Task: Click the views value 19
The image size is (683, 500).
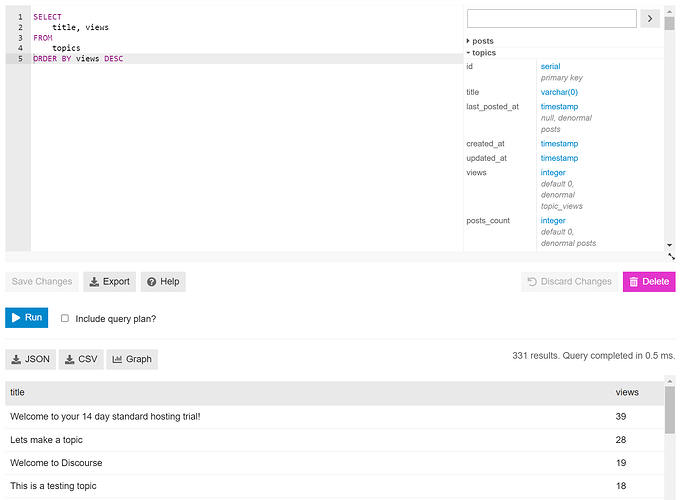Action: 621,463
